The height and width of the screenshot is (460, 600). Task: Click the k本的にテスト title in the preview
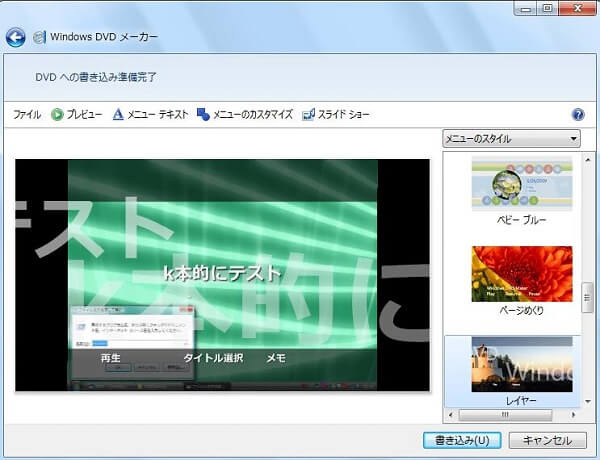coord(222,273)
